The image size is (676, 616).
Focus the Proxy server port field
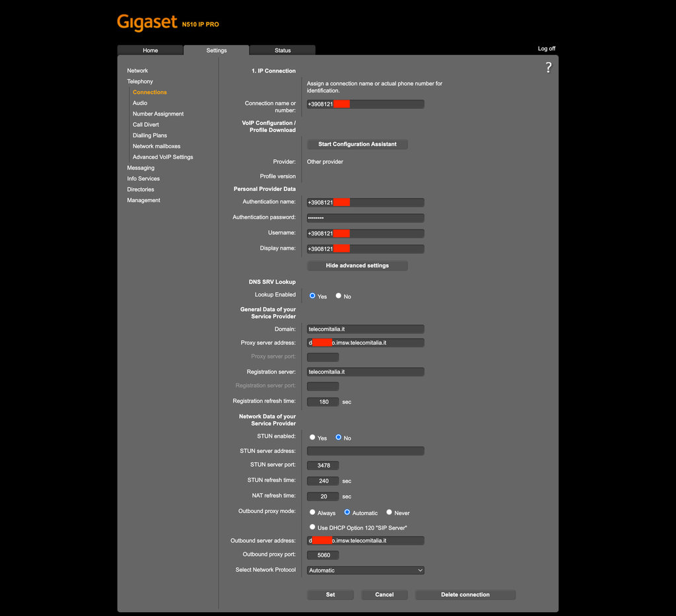(323, 357)
